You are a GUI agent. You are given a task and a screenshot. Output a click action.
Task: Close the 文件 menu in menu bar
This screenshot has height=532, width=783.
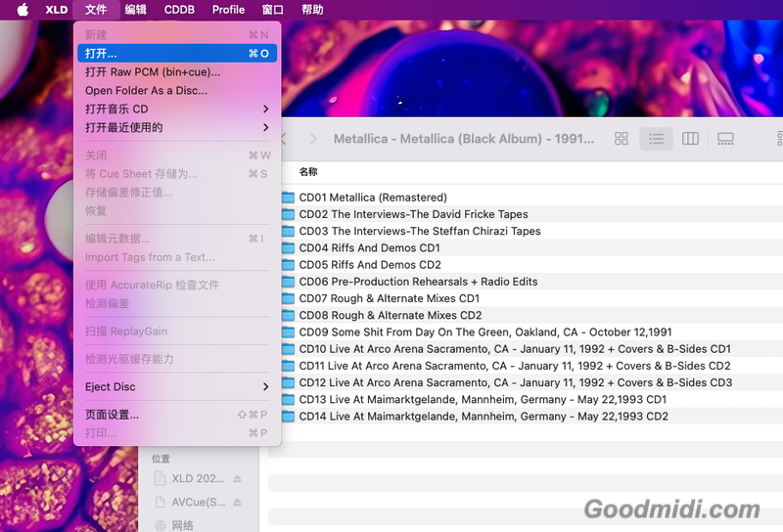tap(96, 10)
